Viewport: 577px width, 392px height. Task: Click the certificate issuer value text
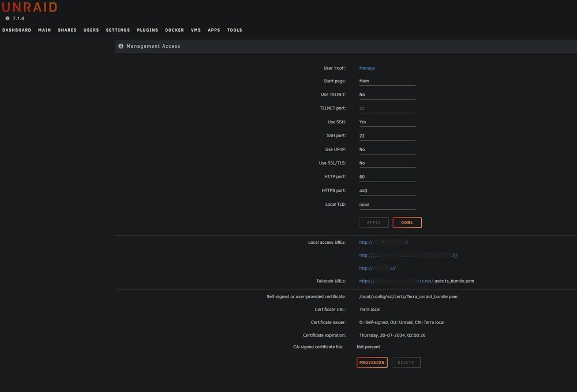pos(402,322)
